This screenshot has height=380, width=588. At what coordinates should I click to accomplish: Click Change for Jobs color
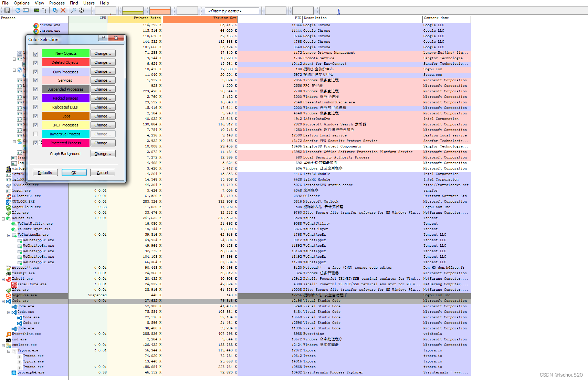[103, 116]
